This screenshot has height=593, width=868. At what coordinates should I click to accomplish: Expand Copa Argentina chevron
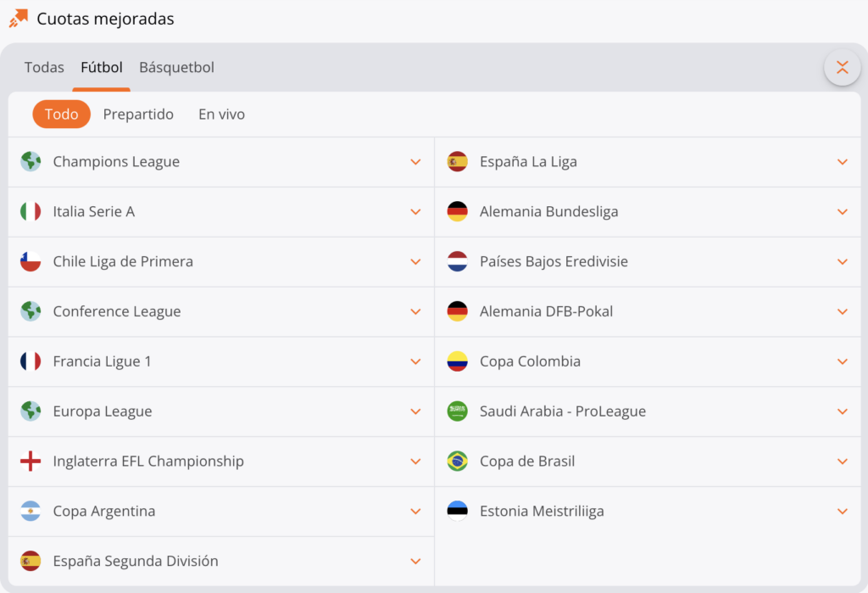tap(415, 512)
